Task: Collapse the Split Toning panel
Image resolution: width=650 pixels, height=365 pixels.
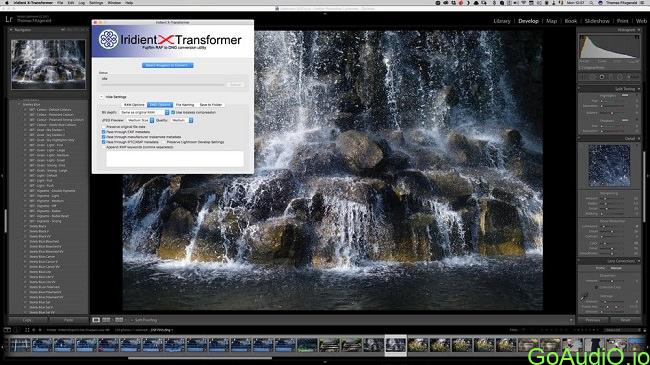Action: pos(638,89)
